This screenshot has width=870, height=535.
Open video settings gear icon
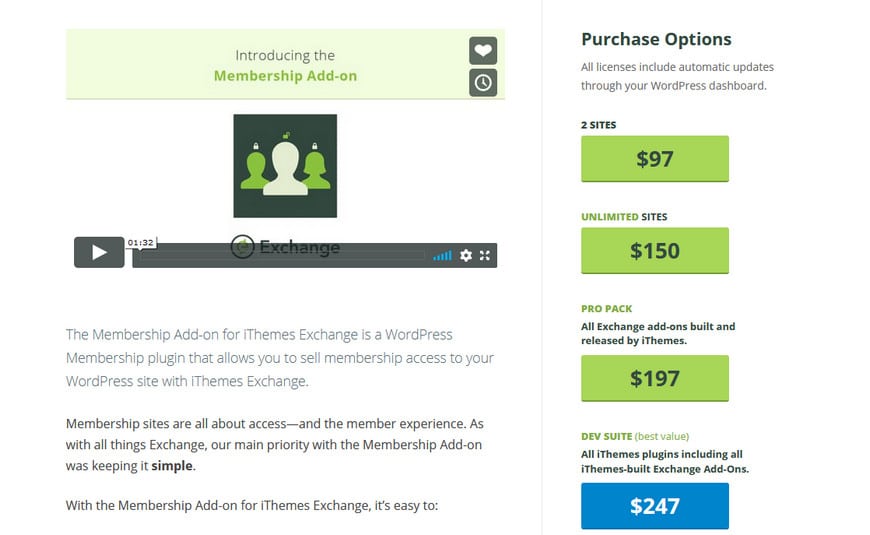coord(466,255)
